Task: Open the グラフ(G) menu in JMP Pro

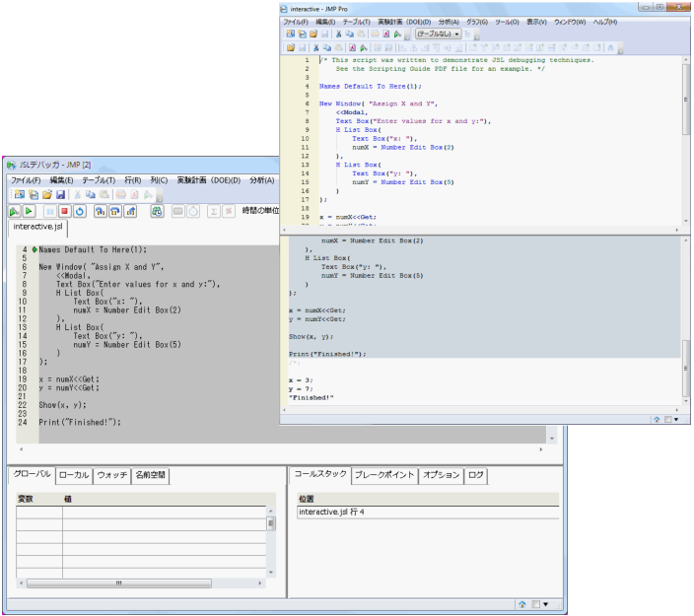Action: tap(477, 21)
